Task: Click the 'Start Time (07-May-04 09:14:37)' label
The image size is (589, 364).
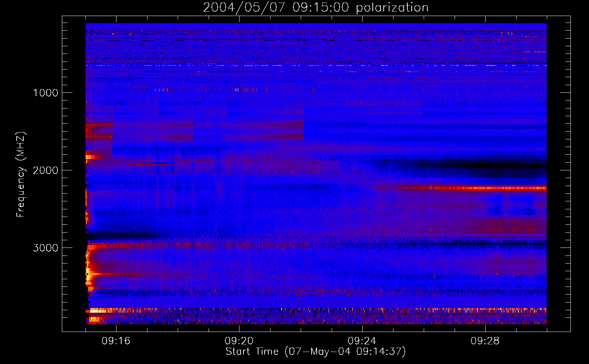Action: tap(316, 352)
